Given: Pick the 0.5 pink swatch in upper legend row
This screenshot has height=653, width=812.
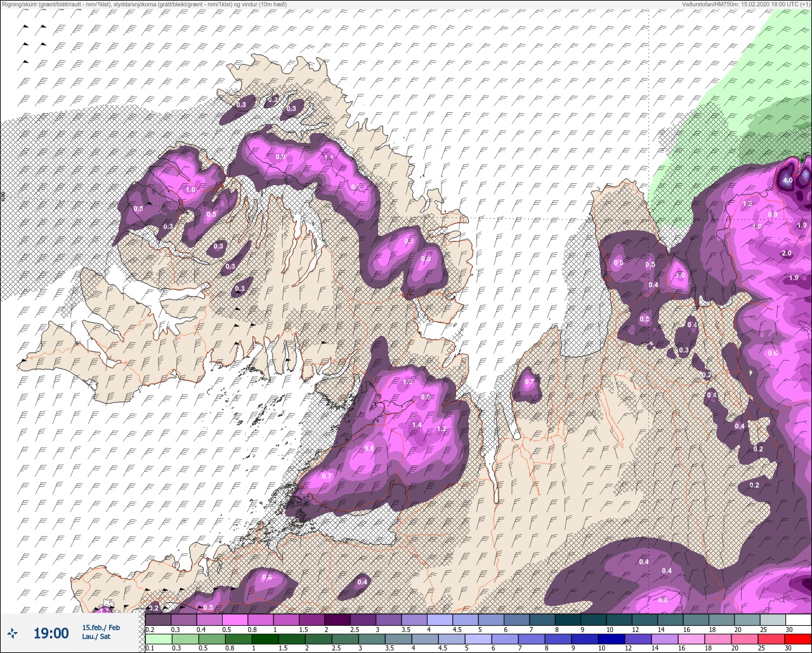Looking at the screenshot, I should (235, 619).
